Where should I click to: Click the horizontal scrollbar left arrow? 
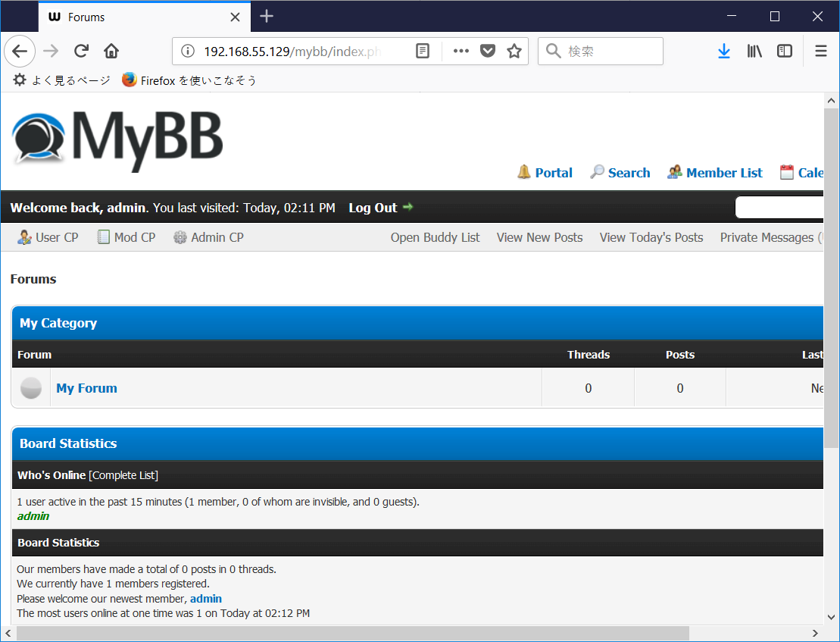pos(8,633)
